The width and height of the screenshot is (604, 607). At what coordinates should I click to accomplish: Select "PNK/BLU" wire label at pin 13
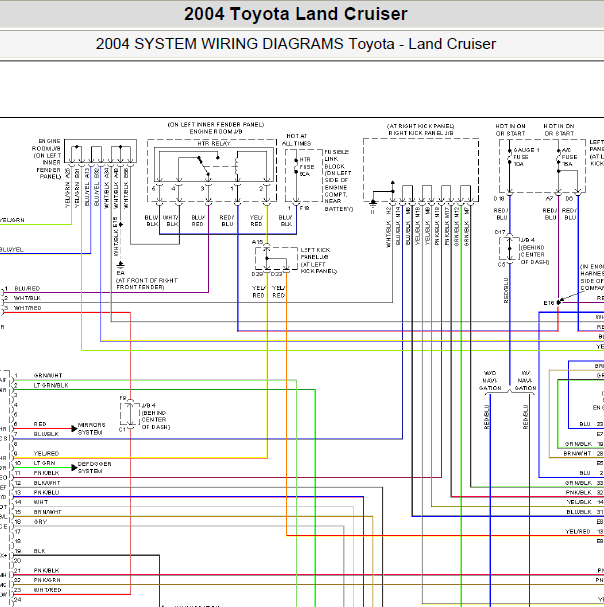pyautogui.click(x=46, y=492)
